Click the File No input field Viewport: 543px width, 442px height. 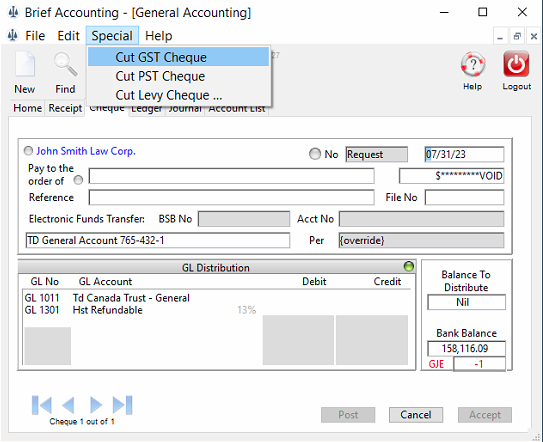point(464,197)
